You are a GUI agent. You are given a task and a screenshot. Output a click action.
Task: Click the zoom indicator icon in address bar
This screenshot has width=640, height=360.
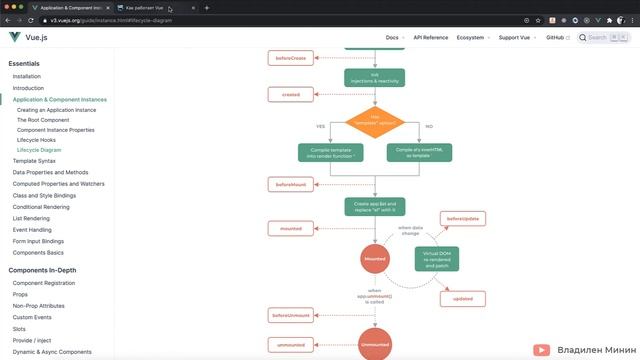527,20
